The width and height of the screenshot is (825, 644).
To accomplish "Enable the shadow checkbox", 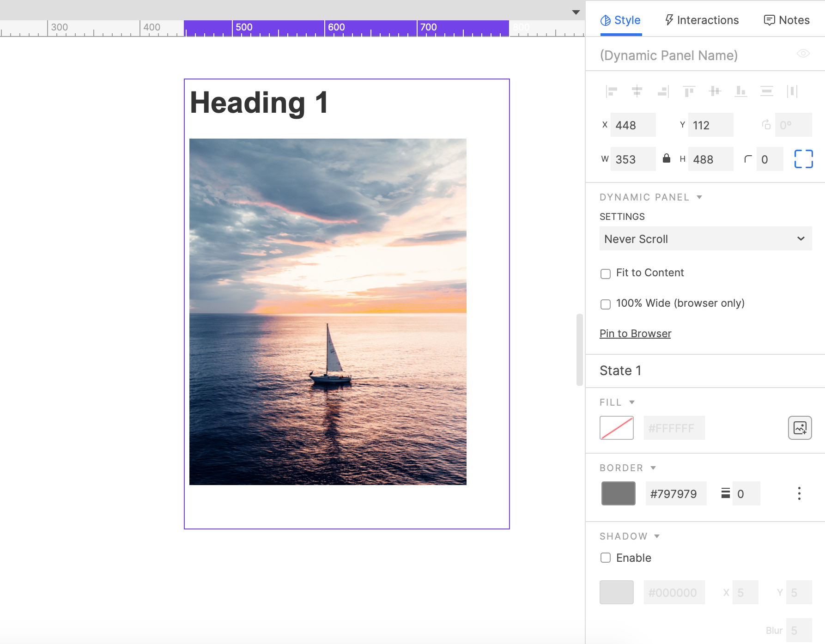I will (606, 558).
